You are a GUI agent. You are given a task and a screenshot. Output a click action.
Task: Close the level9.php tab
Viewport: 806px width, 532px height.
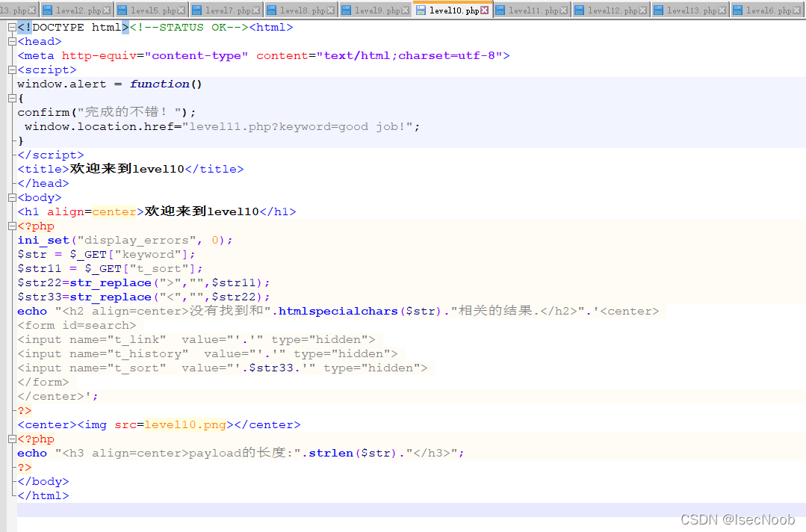[405, 10]
